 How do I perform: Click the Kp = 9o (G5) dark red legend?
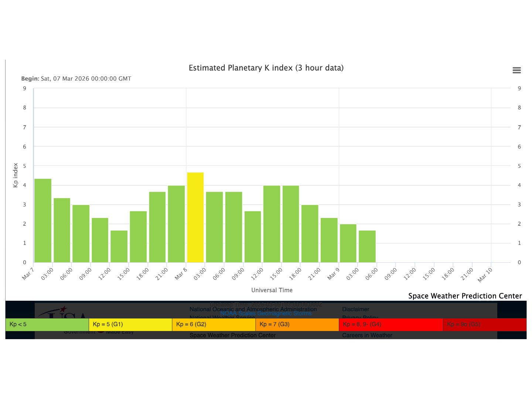(x=484, y=324)
